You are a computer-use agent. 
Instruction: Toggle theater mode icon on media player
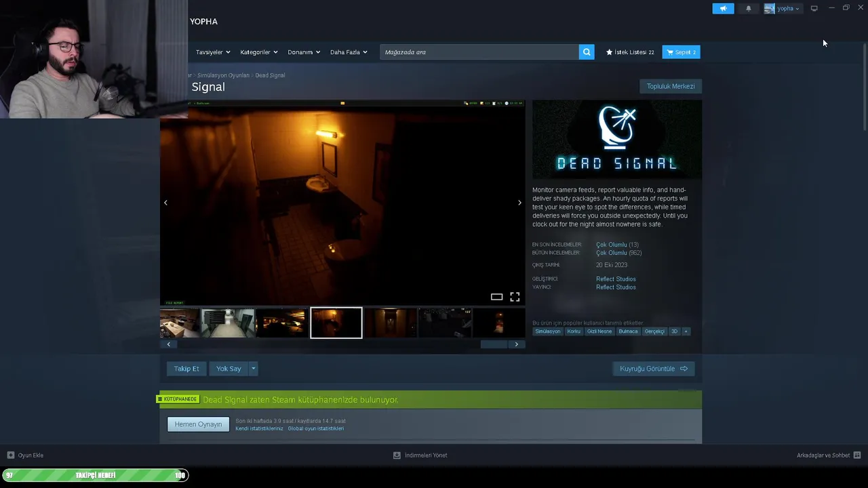[x=496, y=297]
